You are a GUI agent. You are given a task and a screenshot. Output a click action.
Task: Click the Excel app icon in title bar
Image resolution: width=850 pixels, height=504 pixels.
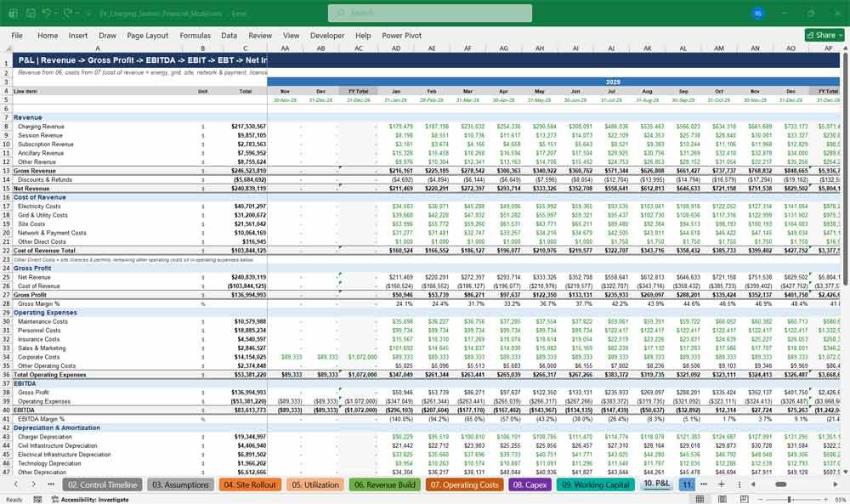click(x=13, y=13)
